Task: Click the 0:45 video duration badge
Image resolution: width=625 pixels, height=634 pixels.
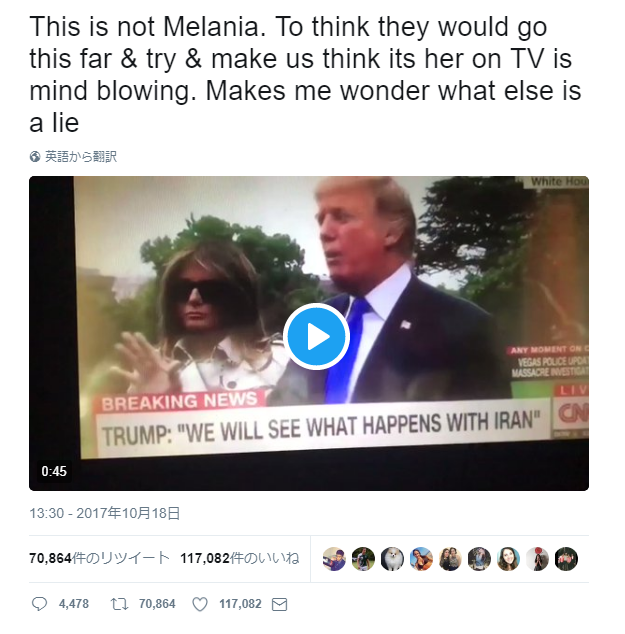Action: [x=54, y=470]
